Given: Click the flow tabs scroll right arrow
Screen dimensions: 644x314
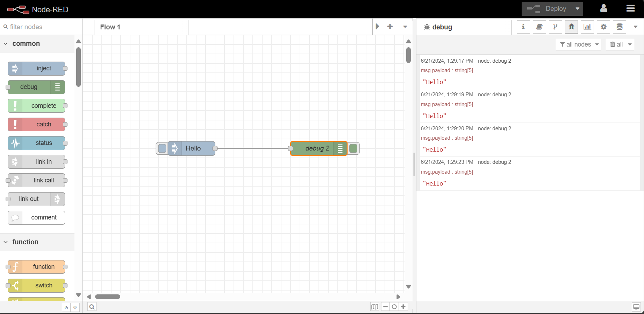Looking at the screenshot, I should pyautogui.click(x=378, y=27).
